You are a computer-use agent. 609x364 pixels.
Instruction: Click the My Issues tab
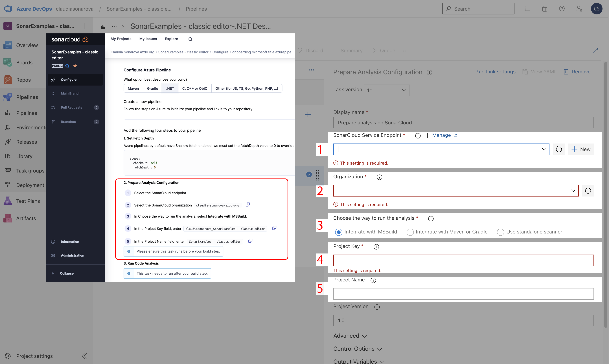[147, 39]
